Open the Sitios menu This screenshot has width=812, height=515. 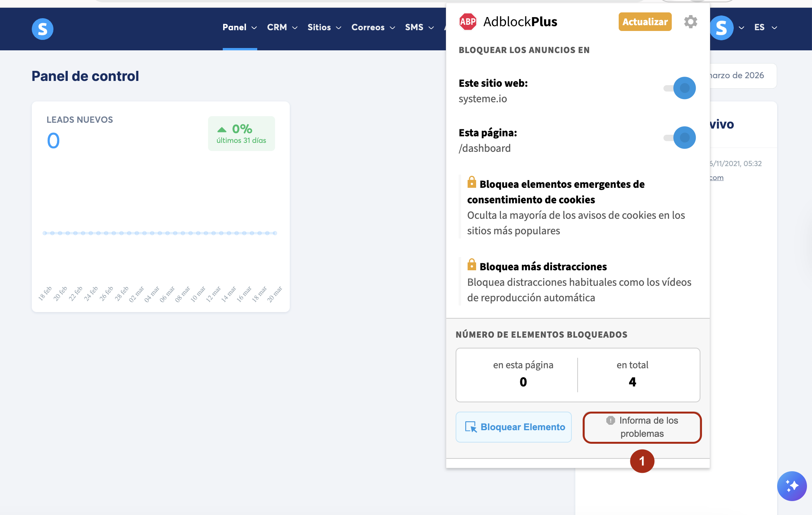[324, 27]
